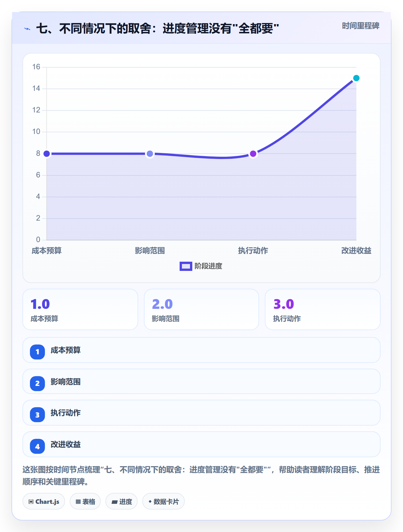Select the 影响范围 data point on chart
The width and height of the screenshot is (403, 532).
click(150, 154)
